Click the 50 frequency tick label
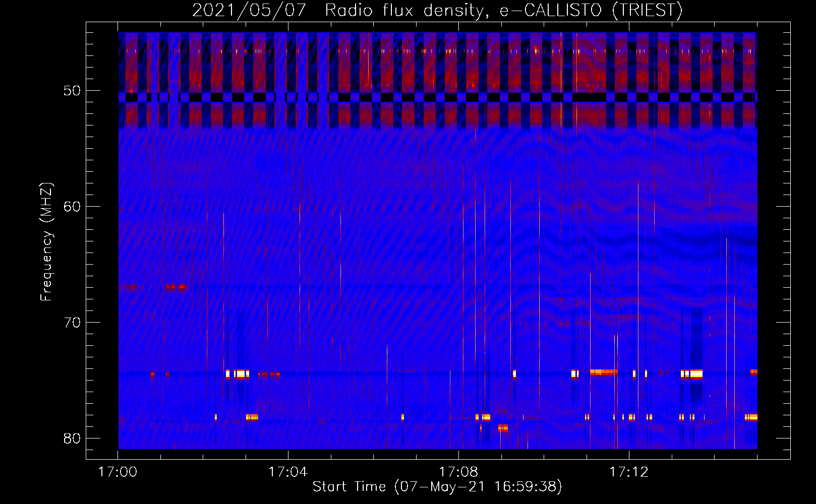Image resolution: width=816 pixels, height=504 pixels. pos(72,91)
